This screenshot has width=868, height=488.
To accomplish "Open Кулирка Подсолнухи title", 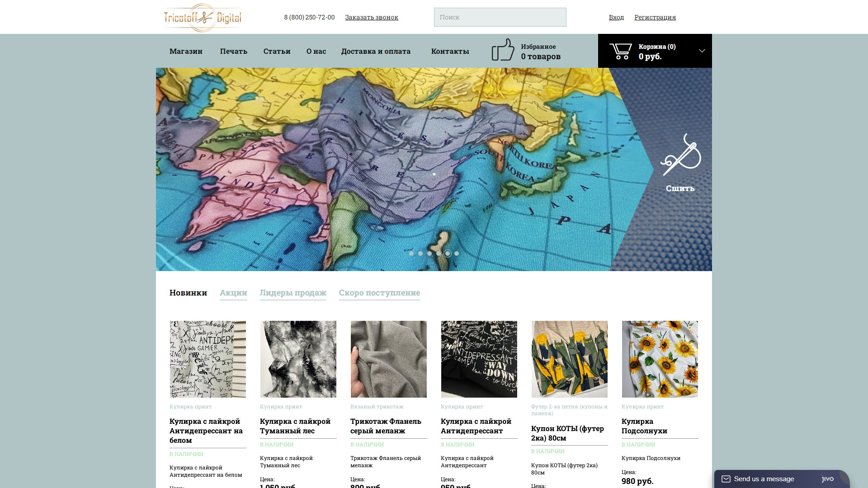I will (x=644, y=426).
